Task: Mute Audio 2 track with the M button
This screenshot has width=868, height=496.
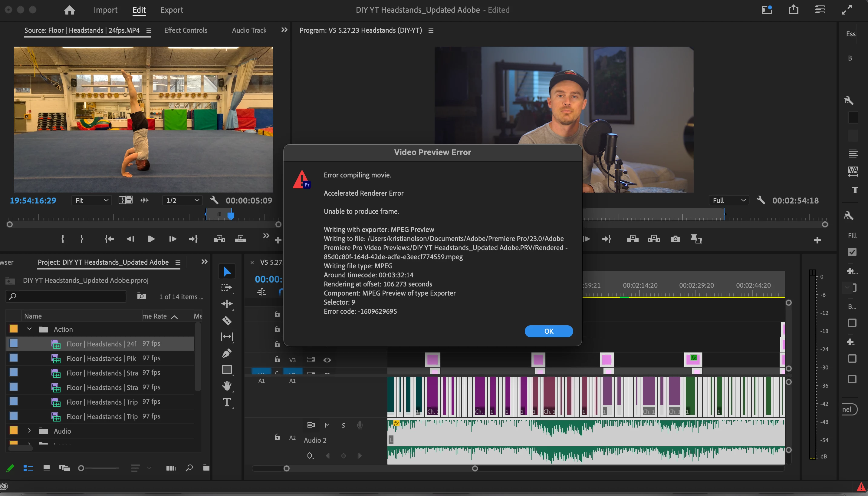Action: pos(327,425)
